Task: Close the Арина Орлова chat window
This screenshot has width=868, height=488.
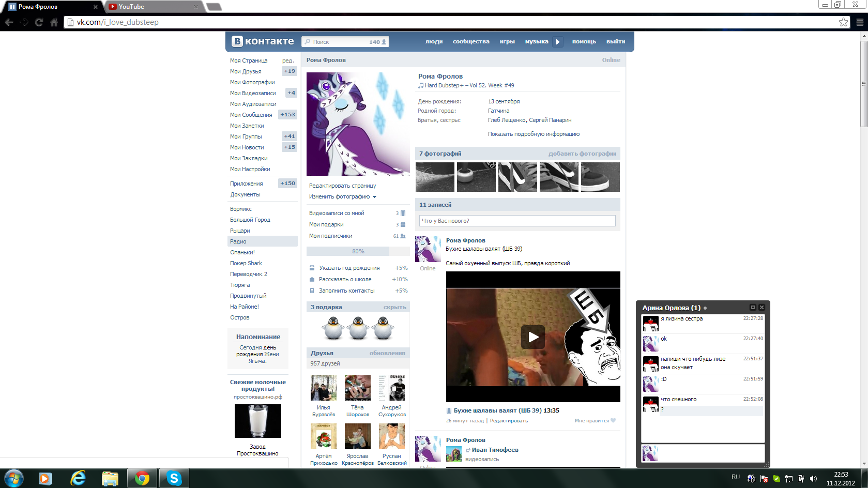Action: (x=762, y=308)
